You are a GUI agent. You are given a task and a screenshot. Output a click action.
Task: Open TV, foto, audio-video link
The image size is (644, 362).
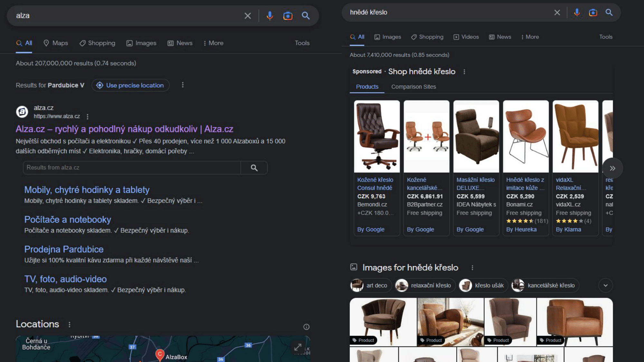coord(65,279)
